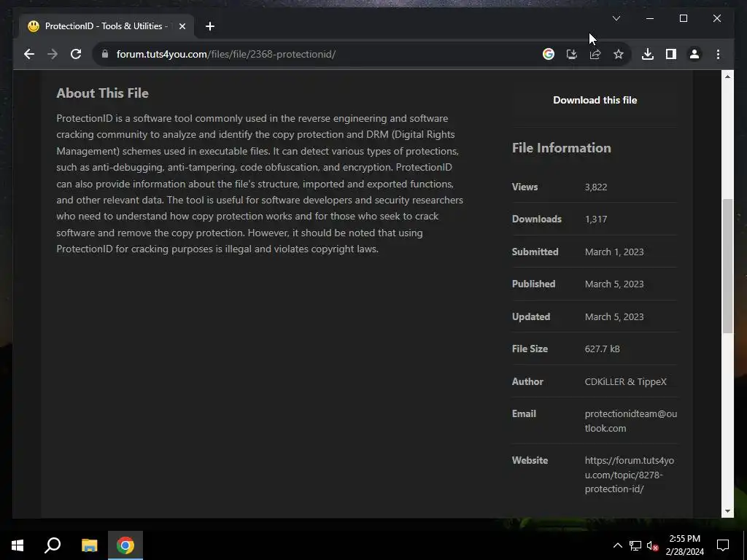Click the Download this file button
747x560 pixels.
[595, 100]
